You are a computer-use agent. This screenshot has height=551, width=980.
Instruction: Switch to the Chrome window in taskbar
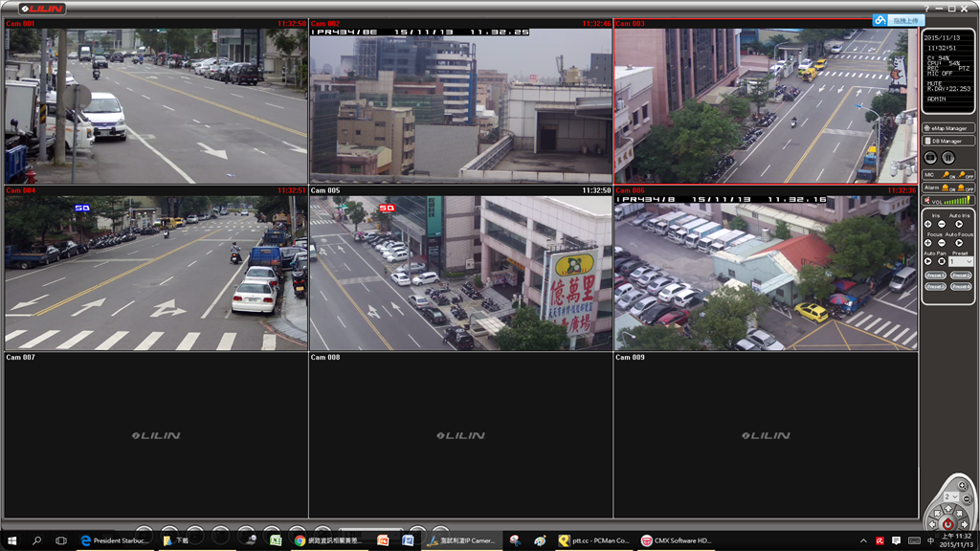click(x=327, y=540)
